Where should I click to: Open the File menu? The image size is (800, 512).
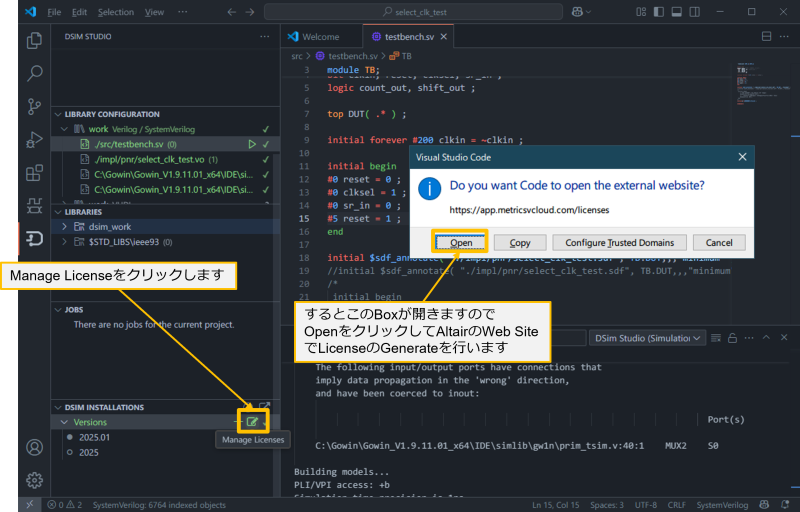[x=54, y=12]
